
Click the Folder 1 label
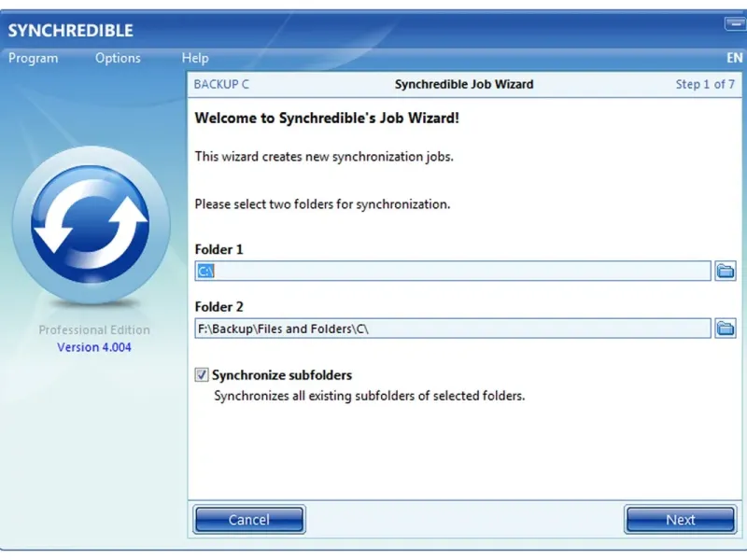tap(218, 249)
